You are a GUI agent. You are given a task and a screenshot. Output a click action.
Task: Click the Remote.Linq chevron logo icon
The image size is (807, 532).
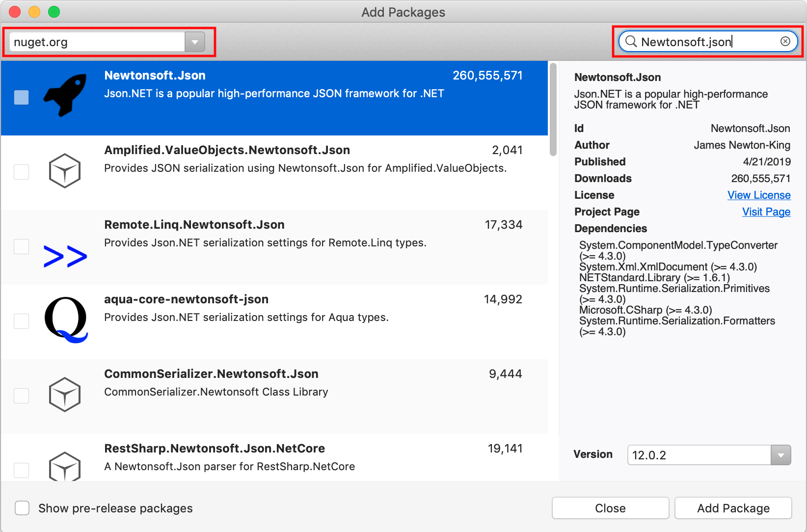(65, 255)
